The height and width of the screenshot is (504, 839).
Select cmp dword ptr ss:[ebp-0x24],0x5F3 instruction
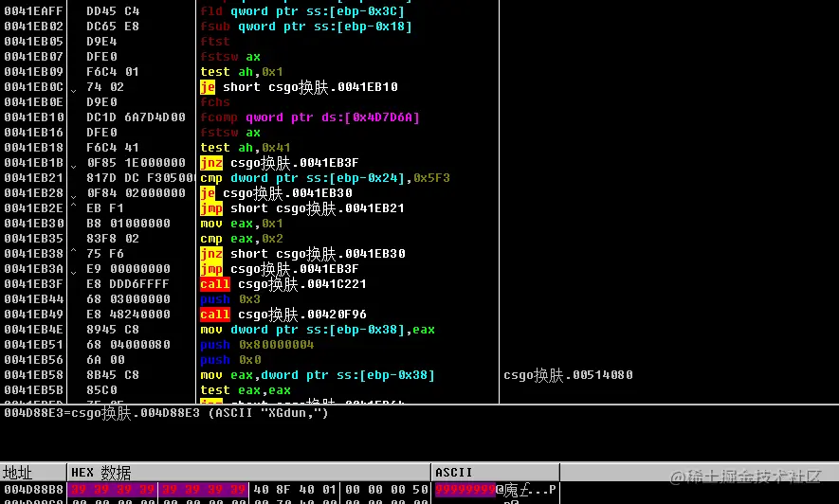coord(325,177)
